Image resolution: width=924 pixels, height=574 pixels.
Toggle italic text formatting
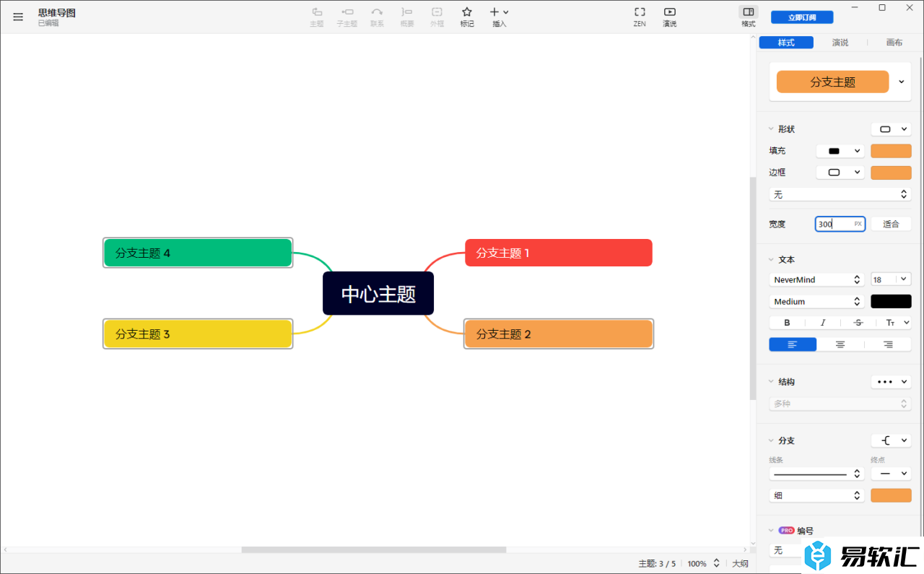point(822,323)
